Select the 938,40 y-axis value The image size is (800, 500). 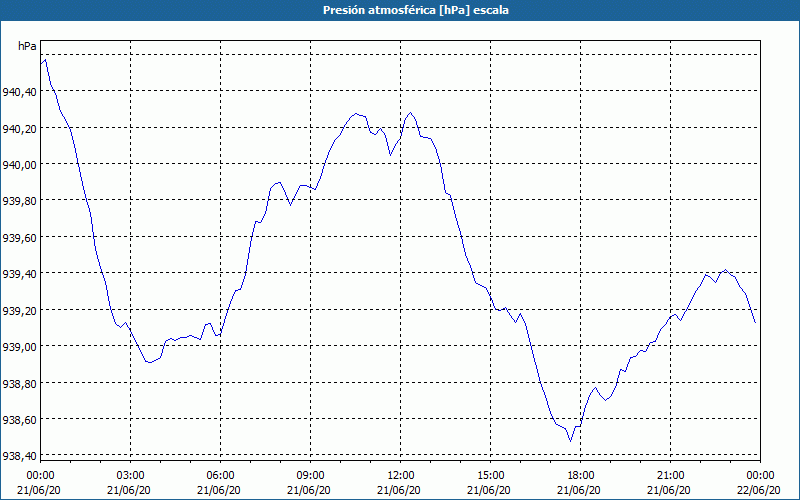pyautogui.click(x=19, y=456)
